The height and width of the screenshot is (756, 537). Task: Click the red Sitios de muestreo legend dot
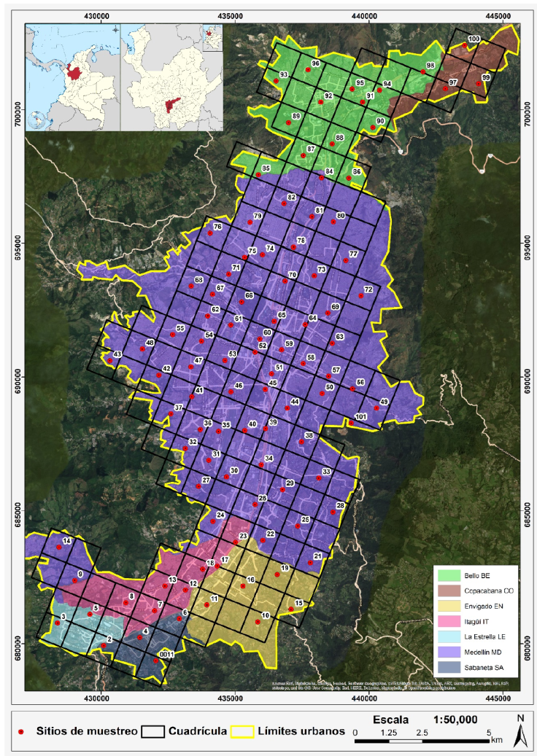coord(22,731)
